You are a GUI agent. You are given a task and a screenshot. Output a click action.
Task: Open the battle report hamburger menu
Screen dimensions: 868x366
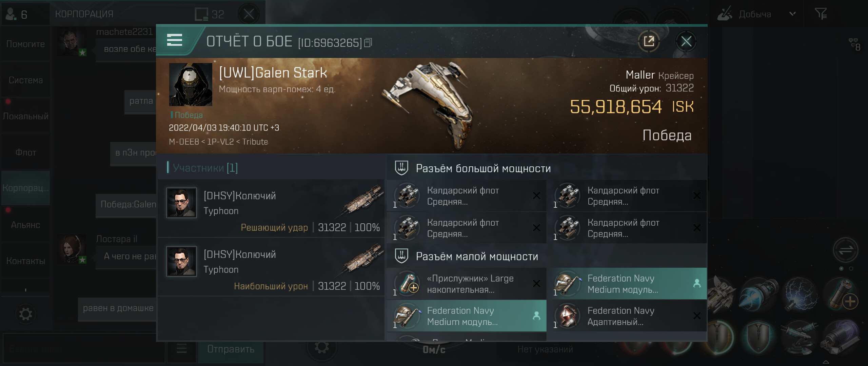pyautogui.click(x=175, y=40)
